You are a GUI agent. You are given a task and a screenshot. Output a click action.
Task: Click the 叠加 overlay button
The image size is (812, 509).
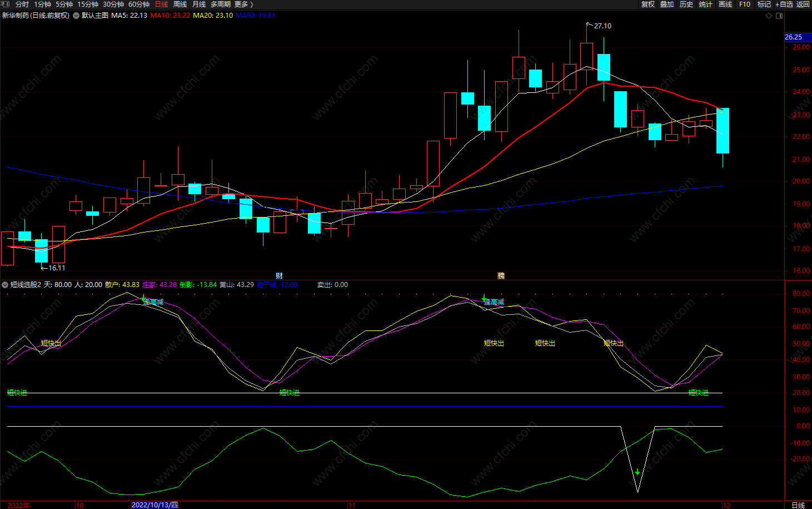(x=667, y=4)
